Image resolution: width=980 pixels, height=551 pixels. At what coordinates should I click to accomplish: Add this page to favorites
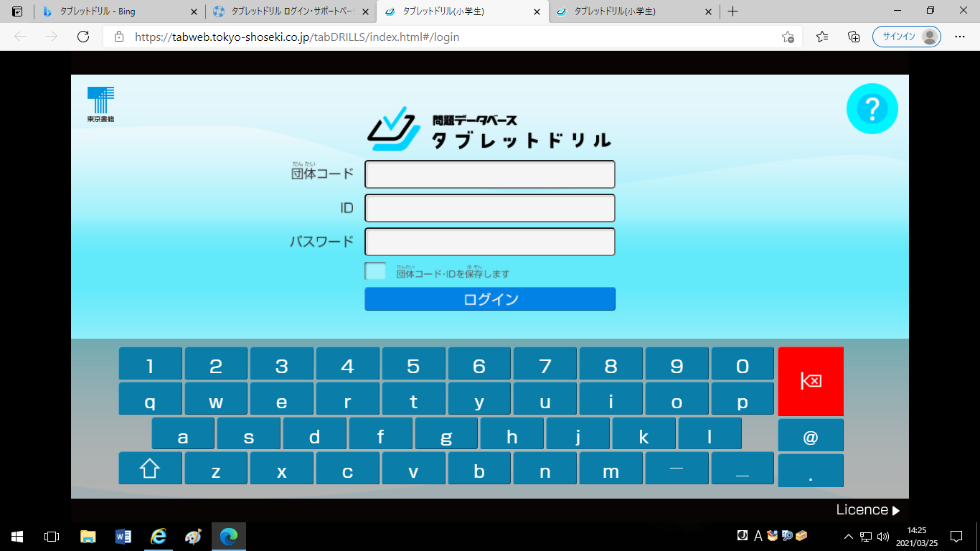point(788,37)
